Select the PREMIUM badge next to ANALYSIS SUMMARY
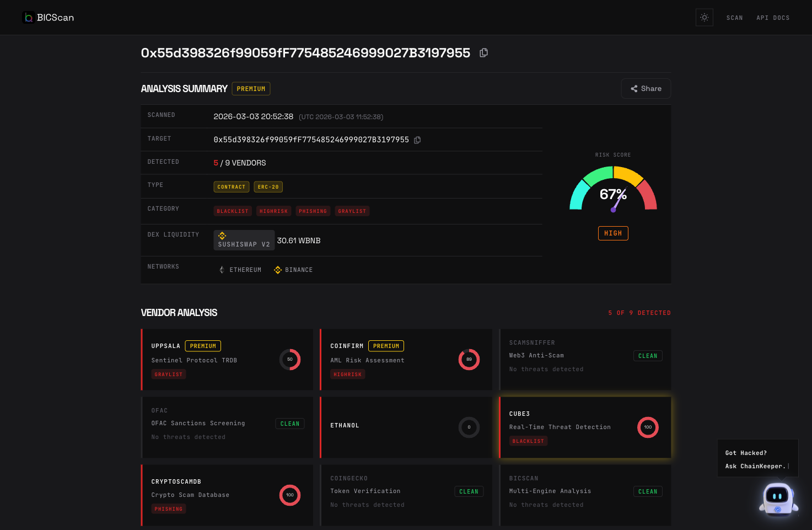 [251, 88]
